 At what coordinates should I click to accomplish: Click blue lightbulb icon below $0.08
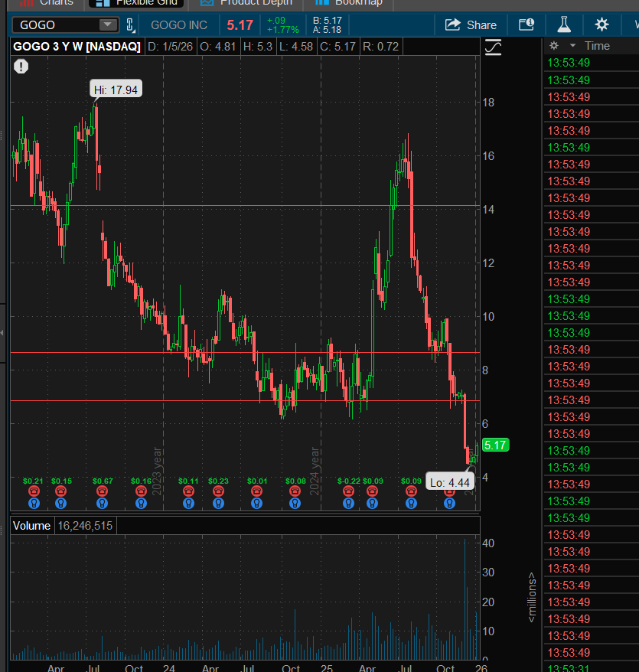pyautogui.click(x=295, y=503)
